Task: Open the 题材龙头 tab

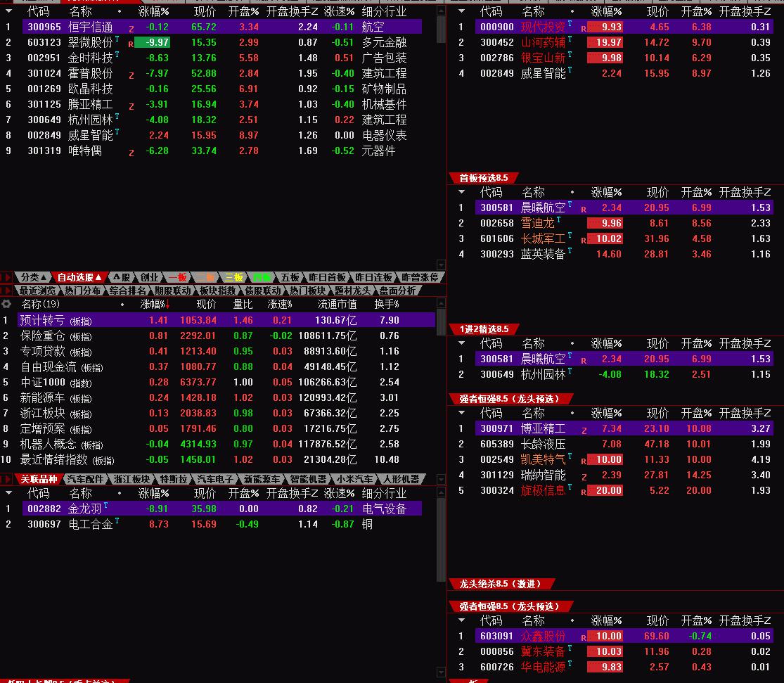Action: (352, 291)
